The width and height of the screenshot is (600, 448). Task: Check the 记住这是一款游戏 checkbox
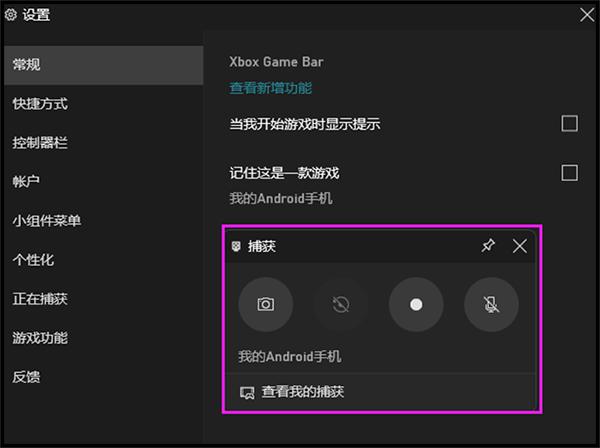point(569,173)
